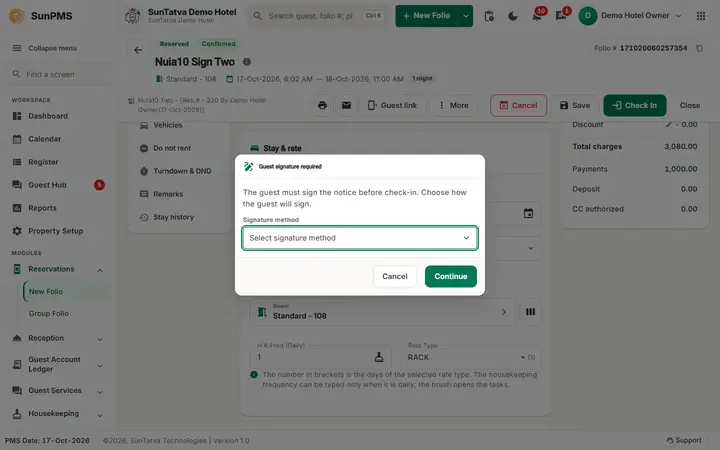Click the info icon beside guest name
This screenshot has width=720, height=450.
247,62
